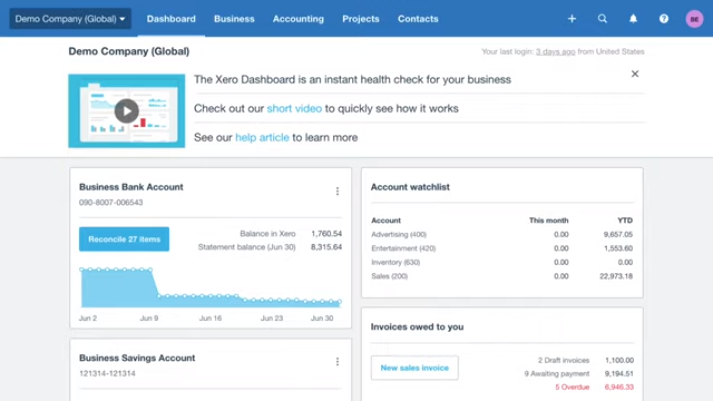The image size is (713, 401).
Task: Click the bank balance area chart
Action: [x=211, y=288]
